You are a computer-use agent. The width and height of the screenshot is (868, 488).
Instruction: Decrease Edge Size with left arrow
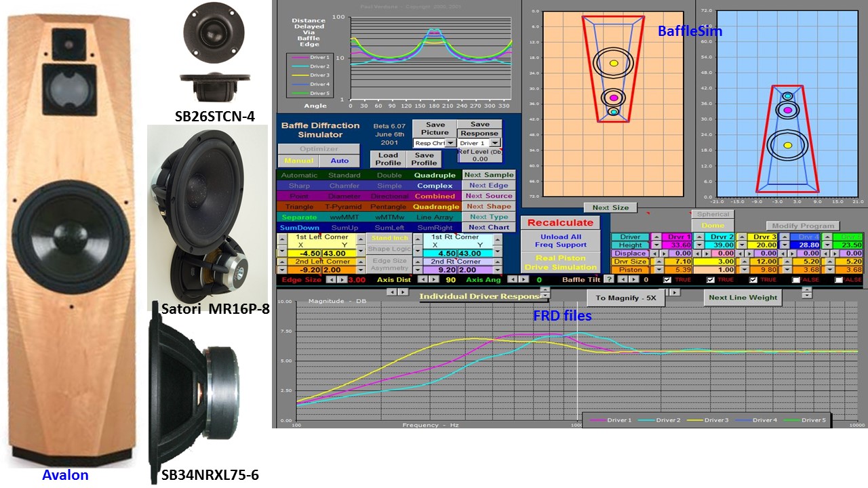tap(331, 280)
